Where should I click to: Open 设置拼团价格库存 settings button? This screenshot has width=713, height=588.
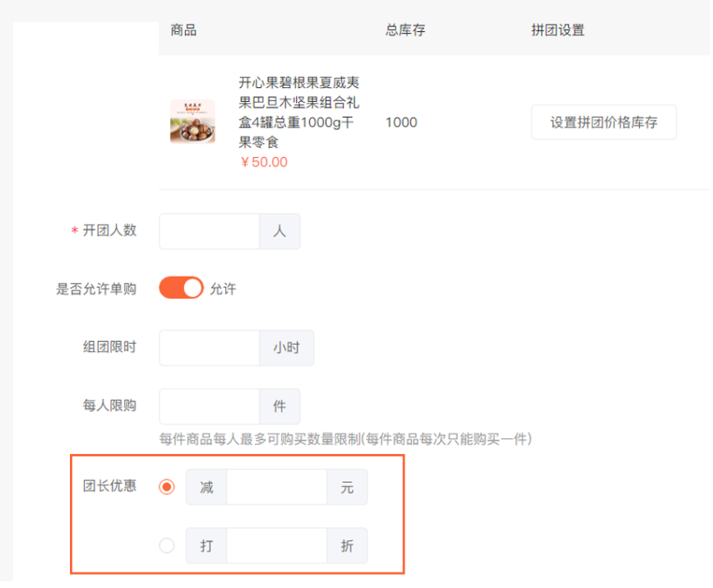pyautogui.click(x=604, y=123)
